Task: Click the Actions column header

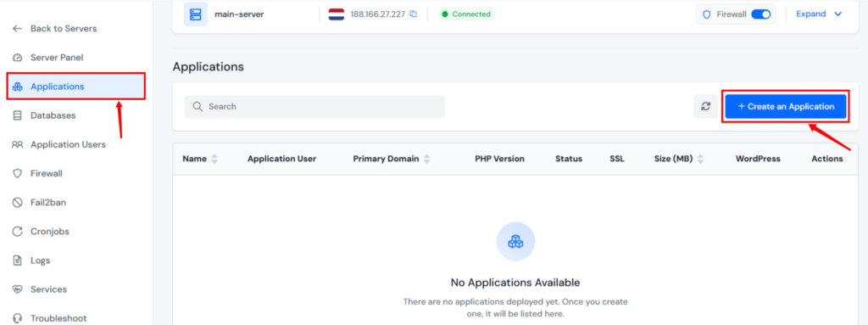Action: click(x=827, y=159)
